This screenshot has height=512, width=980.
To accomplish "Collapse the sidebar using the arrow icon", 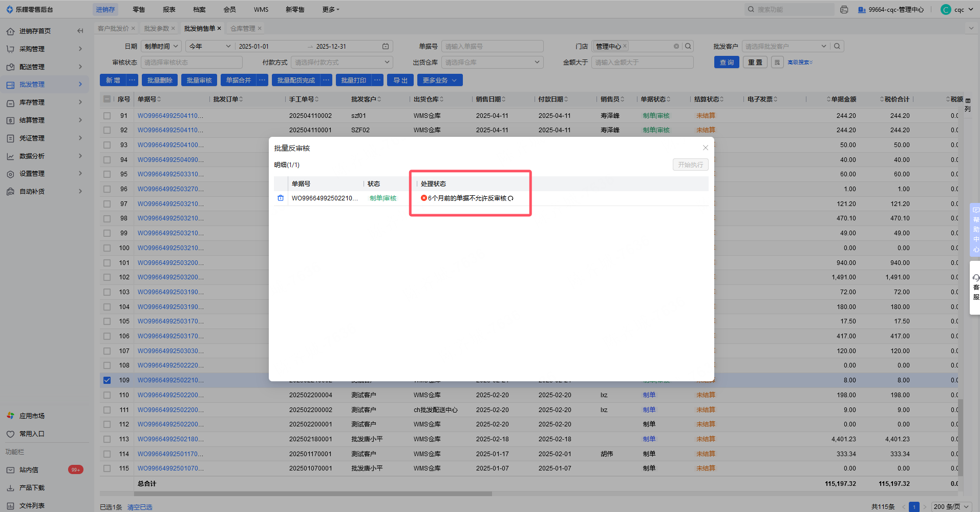I will click(80, 31).
